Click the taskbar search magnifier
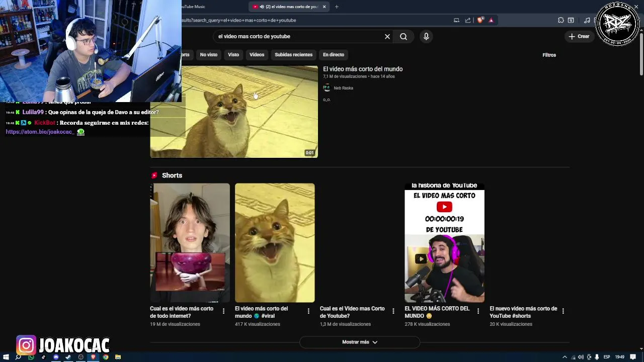This screenshot has width=644, height=362. [18, 357]
